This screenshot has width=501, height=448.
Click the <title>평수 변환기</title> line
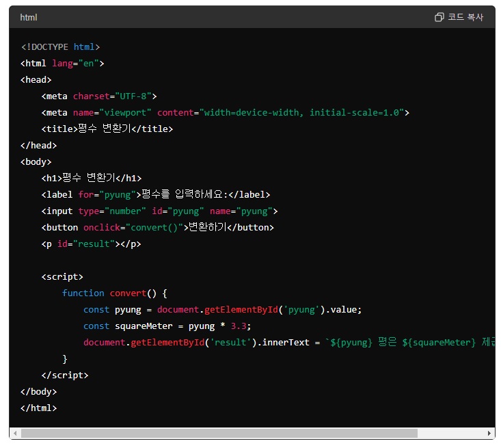[x=107, y=129]
